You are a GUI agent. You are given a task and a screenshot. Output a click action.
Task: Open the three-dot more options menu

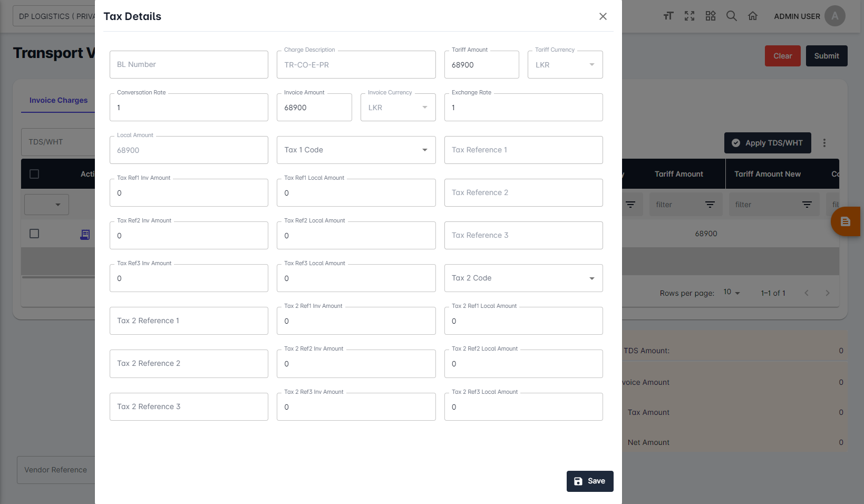[x=824, y=143]
